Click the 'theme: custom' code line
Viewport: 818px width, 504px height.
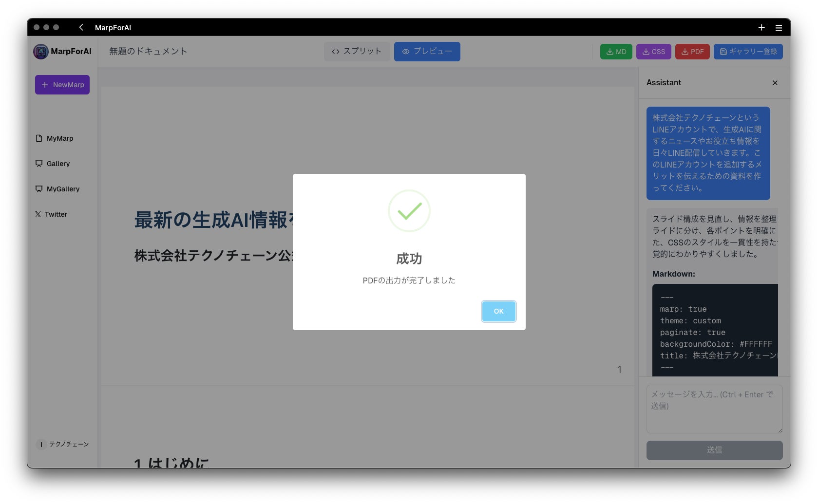click(x=690, y=321)
